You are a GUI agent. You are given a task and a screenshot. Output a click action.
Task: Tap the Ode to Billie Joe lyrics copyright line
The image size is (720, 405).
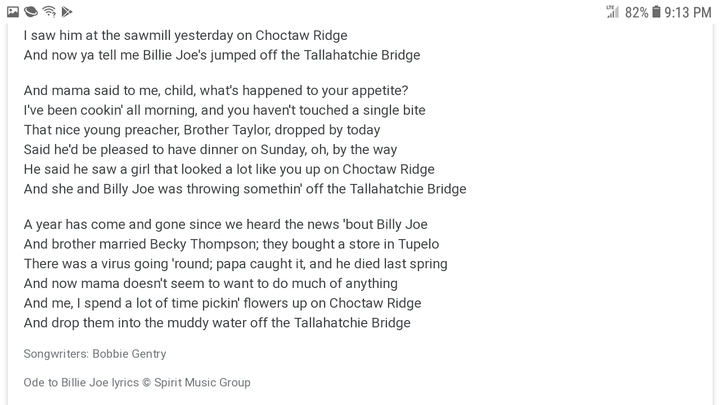[137, 382]
